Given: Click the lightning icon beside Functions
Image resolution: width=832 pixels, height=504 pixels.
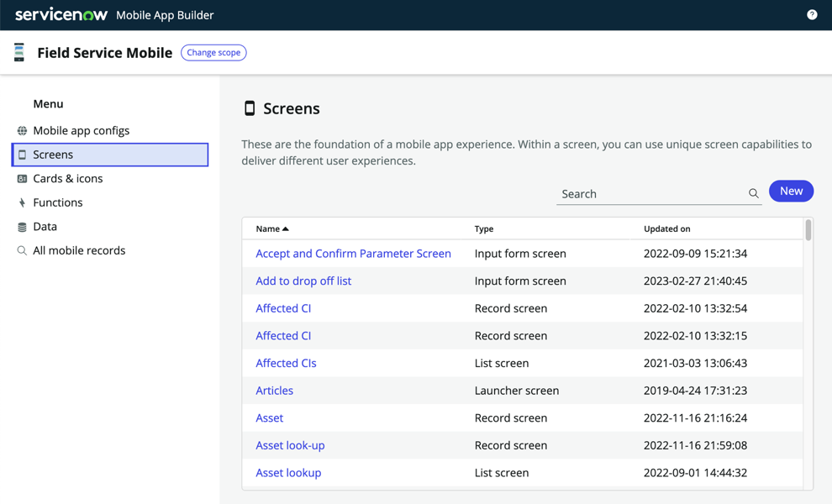Looking at the screenshot, I should [22, 202].
